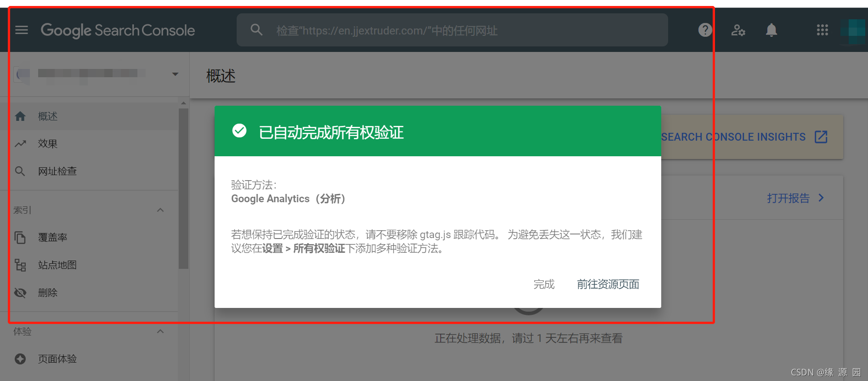Click the Google Analytics（分析）text
This screenshot has height=381, width=868.
click(288, 199)
